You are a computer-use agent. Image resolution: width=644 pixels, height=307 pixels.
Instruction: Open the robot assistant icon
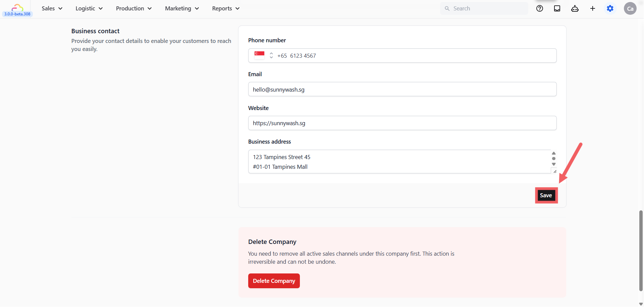coord(575,8)
